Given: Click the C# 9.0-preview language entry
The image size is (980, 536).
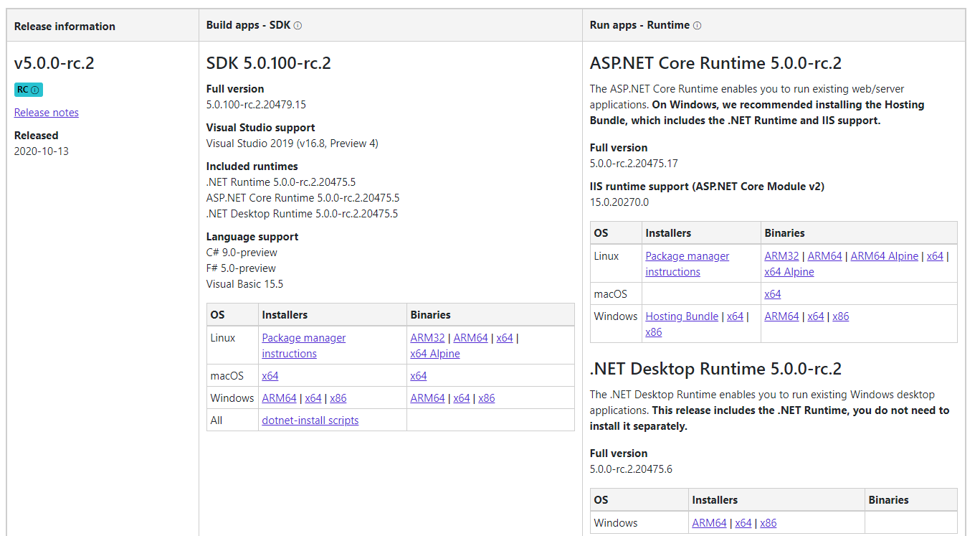Looking at the screenshot, I should 242,252.
